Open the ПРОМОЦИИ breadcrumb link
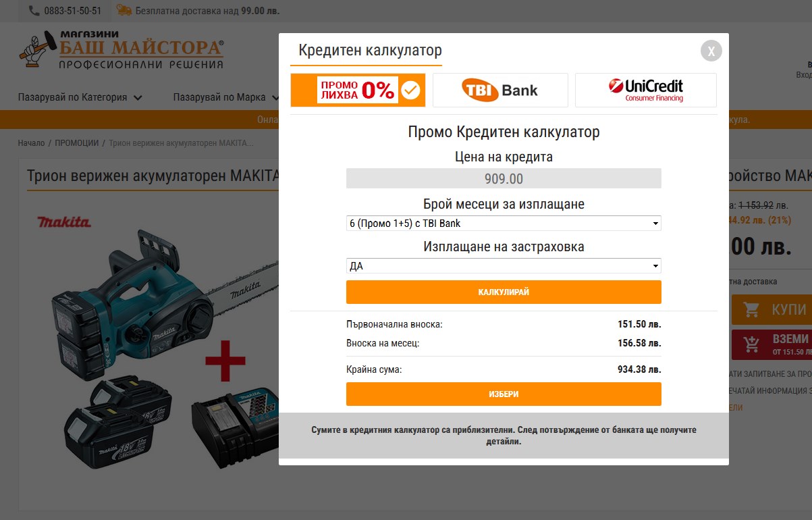This screenshot has height=520, width=812. click(x=76, y=143)
